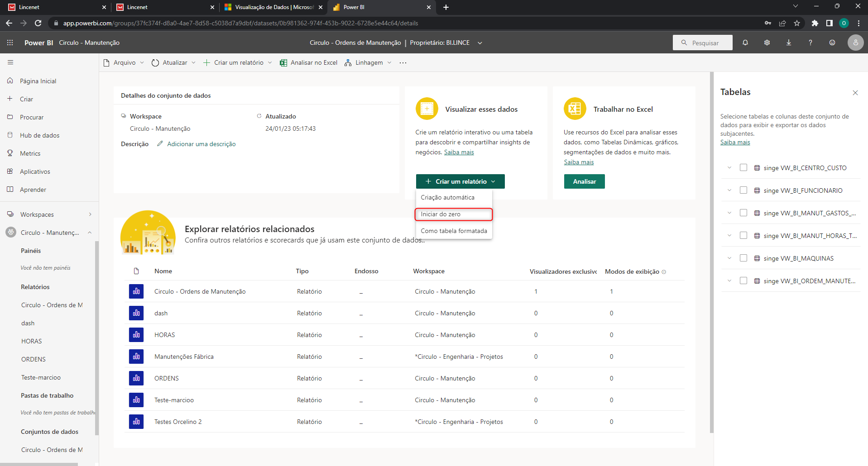Expand the VW_BI_FUNCIONARIO table chevron
Screen dimensions: 868x466
click(x=729, y=190)
